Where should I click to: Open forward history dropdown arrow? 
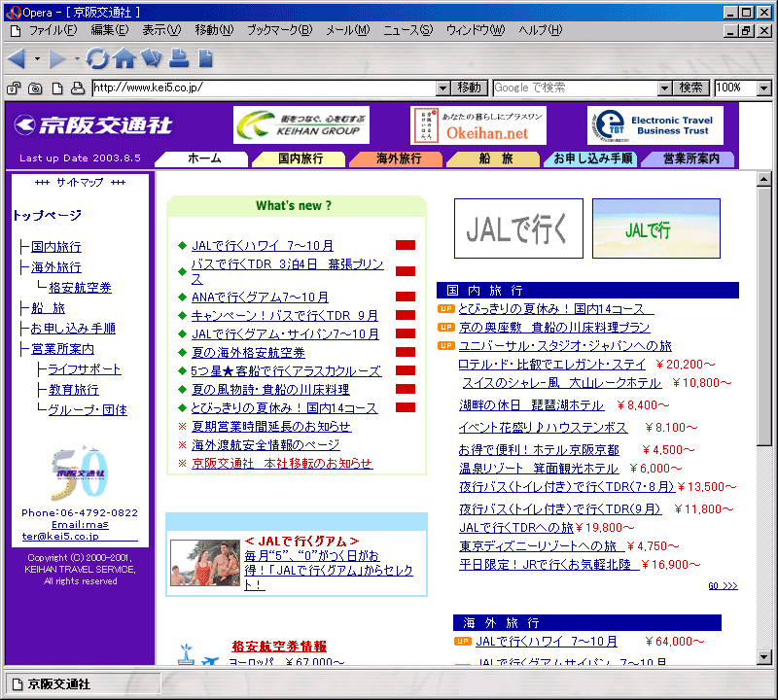coord(77,58)
